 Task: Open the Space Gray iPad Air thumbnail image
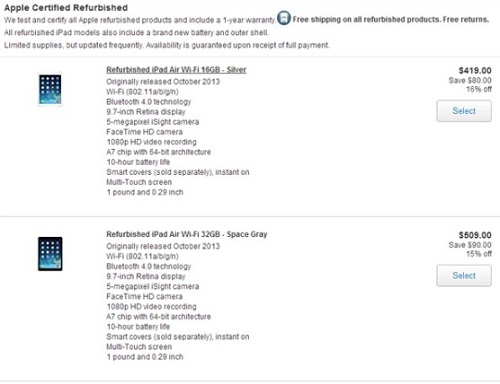coord(50,254)
